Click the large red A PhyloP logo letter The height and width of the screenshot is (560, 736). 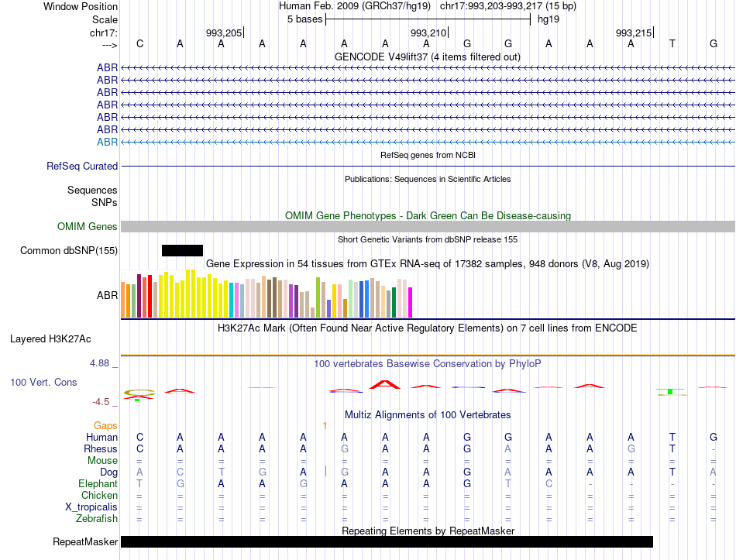click(x=385, y=384)
